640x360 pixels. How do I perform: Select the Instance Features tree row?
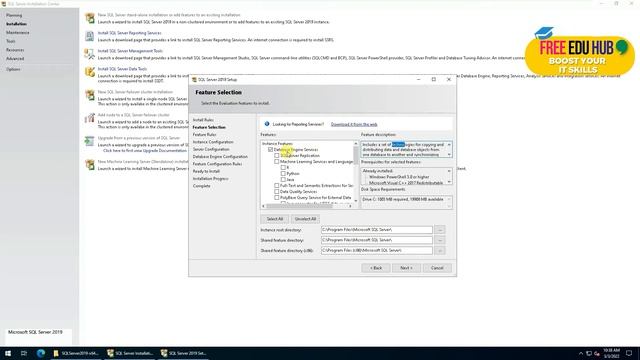tap(277, 144)
